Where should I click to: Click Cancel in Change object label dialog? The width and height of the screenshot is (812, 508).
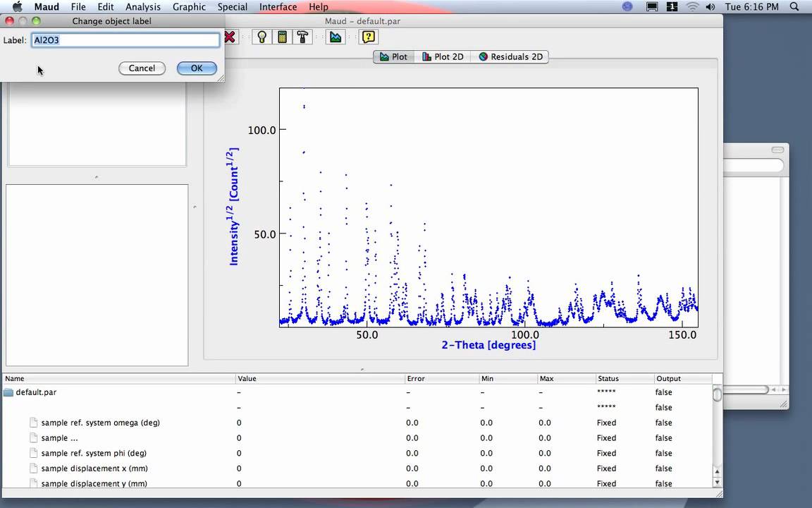pos(142,68)
